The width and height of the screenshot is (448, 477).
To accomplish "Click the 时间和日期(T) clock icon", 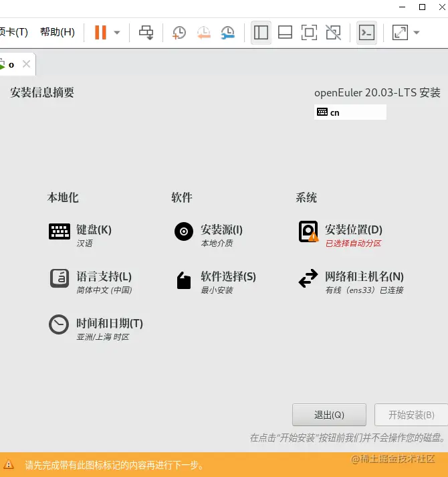I will (x=59, y=324).
